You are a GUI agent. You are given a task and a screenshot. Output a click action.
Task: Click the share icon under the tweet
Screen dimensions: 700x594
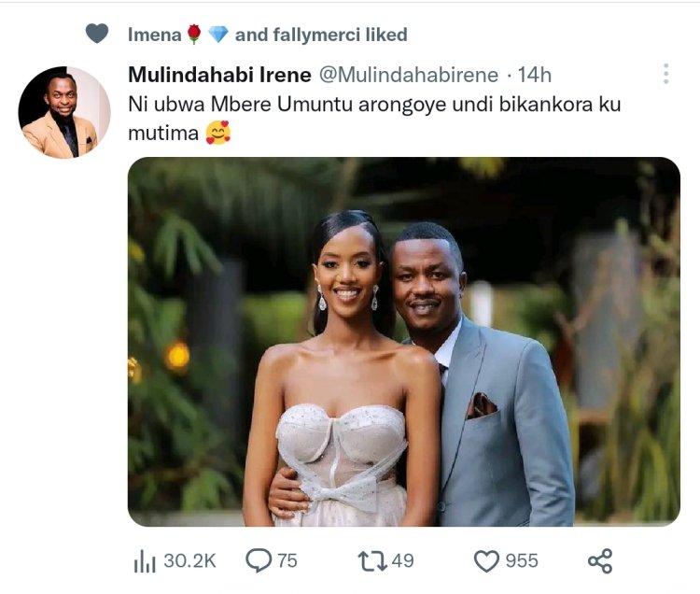[599, 560]
